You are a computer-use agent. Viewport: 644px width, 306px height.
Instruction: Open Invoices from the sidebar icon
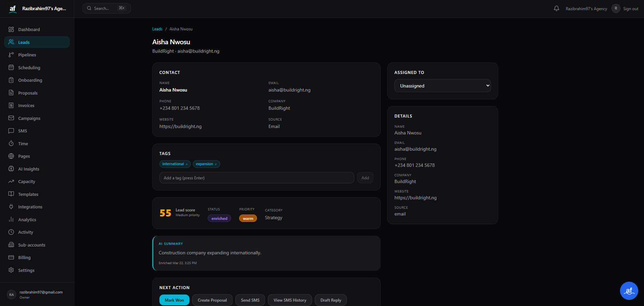click(x=11, y=105)
